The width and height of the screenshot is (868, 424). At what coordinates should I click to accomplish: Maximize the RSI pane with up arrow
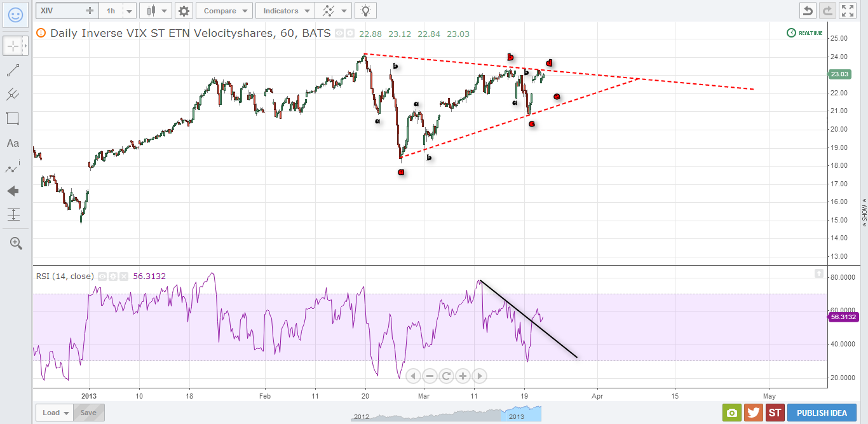tap(819, 273)
